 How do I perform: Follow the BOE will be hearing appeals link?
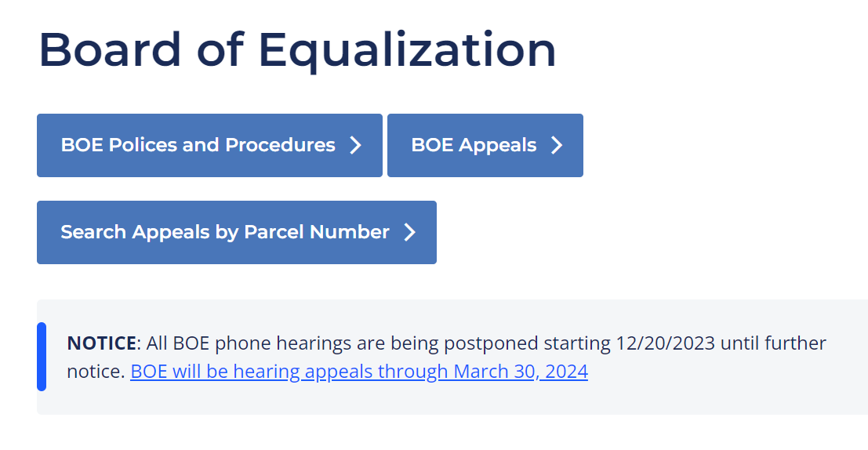coord(359,372)
